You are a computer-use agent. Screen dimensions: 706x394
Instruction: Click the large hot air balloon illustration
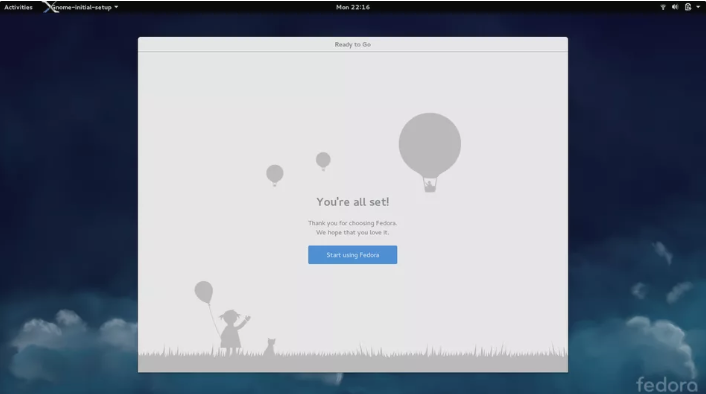click(430, 152)
